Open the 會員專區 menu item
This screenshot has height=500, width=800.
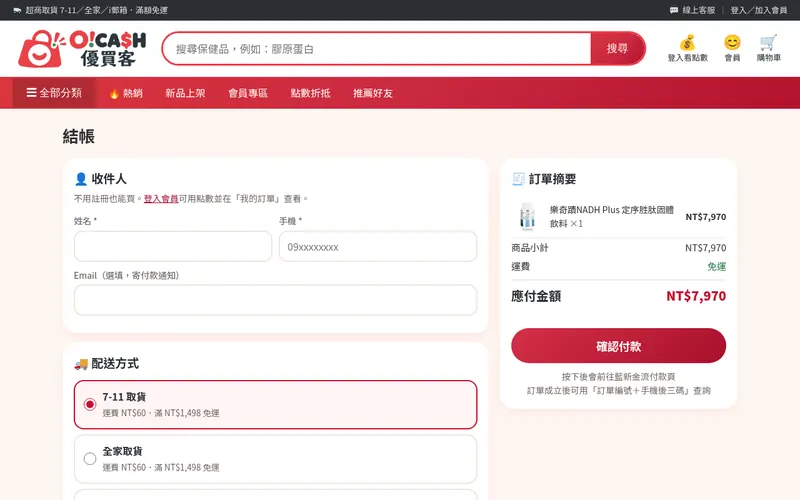(248, 93)
